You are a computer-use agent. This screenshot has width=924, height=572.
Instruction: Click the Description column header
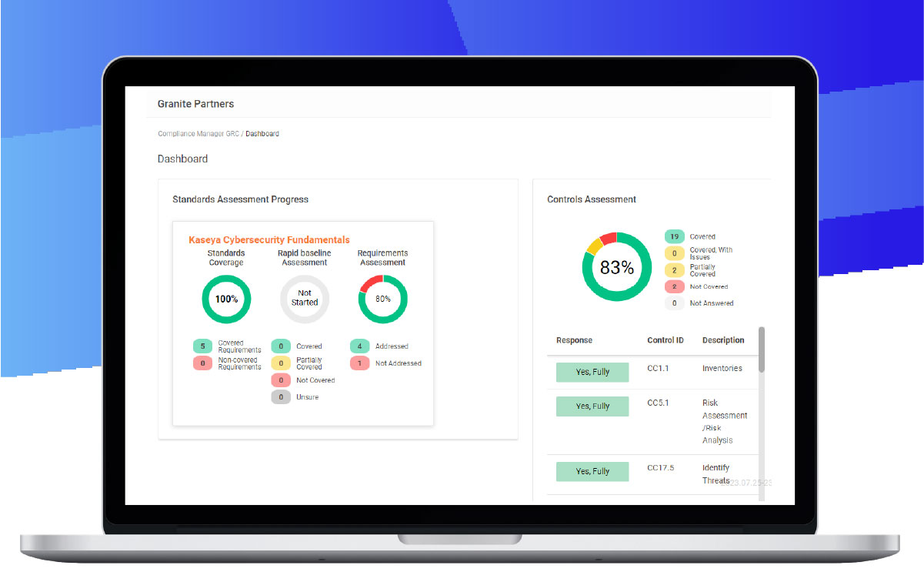(x=722, y=340)
